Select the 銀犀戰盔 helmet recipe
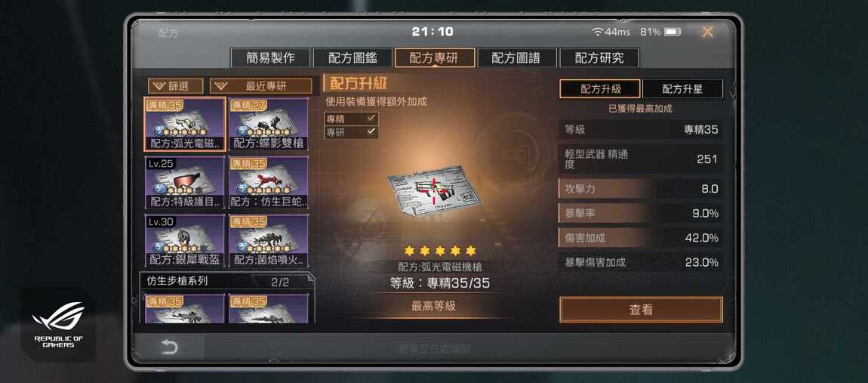Screen dimensions: 868x383 [185, 241]
